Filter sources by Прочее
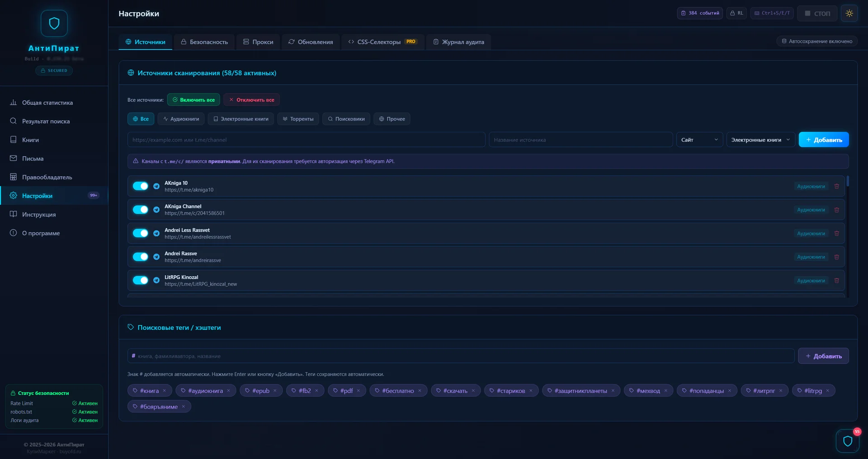The height and width of the screenshot is (459, 868). [392, 119]
